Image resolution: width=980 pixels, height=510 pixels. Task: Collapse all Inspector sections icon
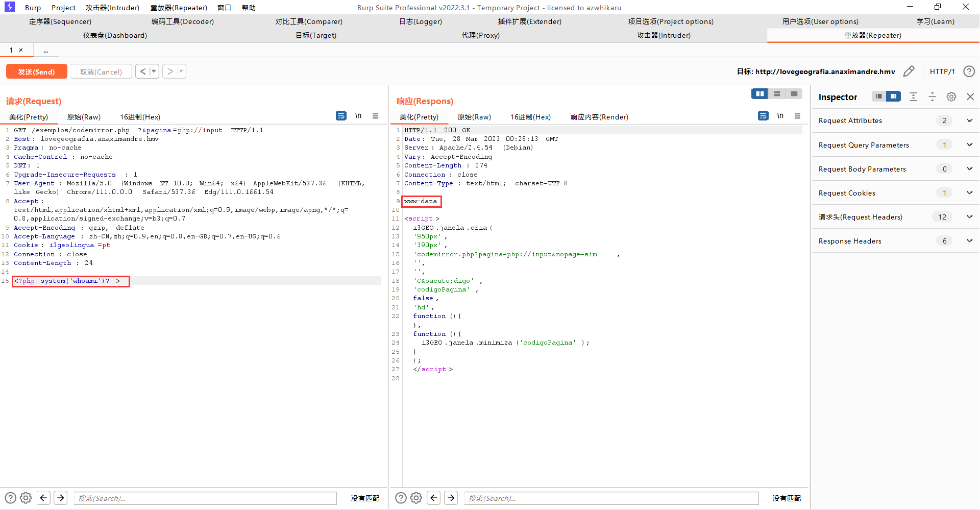[x=933, y=96]
